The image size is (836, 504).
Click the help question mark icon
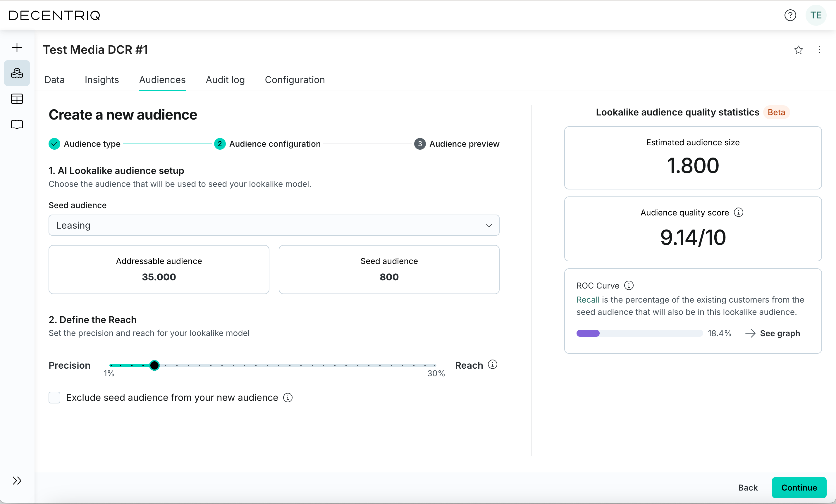pos(790,15)
